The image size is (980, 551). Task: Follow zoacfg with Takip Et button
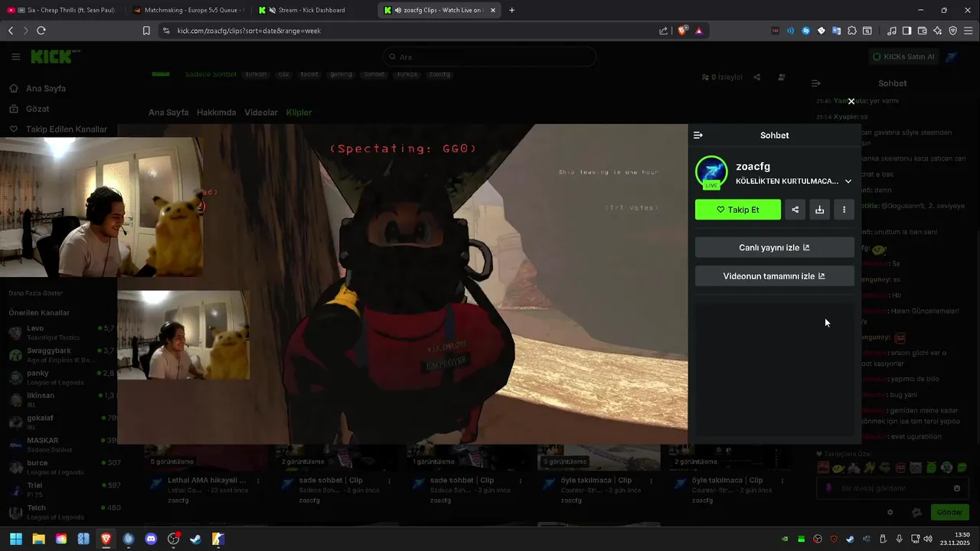738,210
